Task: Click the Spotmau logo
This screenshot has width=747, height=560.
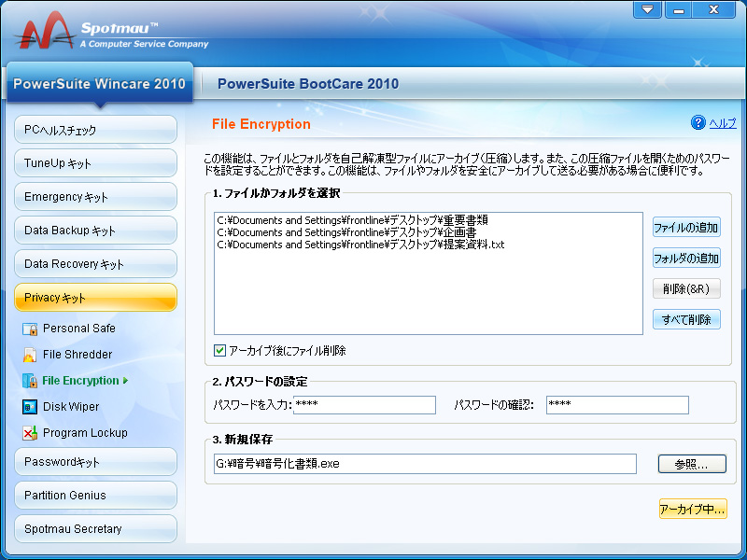Action: (x=44, y=31)
